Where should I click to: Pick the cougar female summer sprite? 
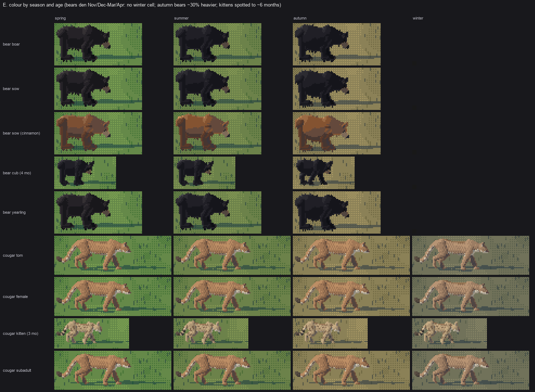[x=232, y=297]
